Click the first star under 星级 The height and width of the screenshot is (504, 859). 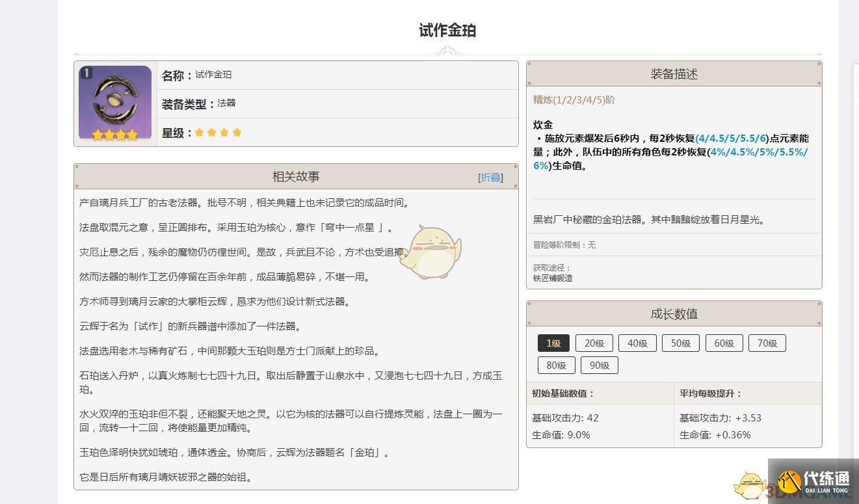(199, 132)
